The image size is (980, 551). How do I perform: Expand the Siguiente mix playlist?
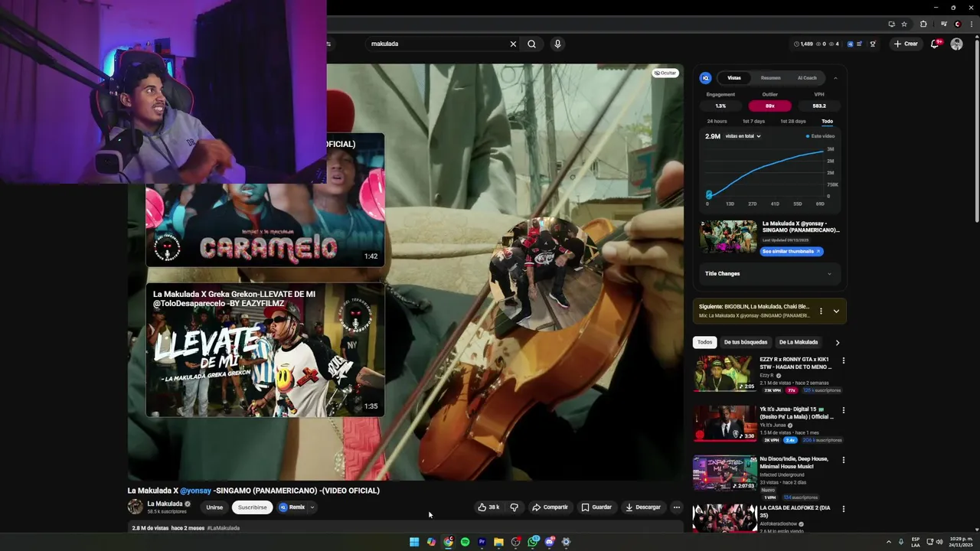pos(836,311)
